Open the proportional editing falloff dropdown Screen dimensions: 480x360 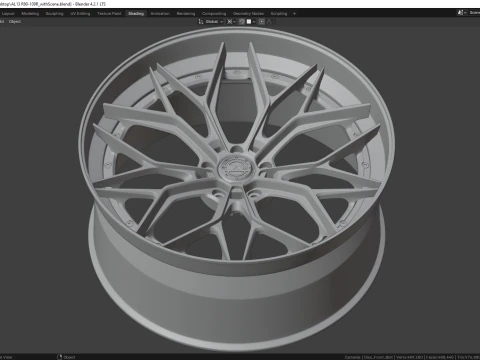point(270,22)
